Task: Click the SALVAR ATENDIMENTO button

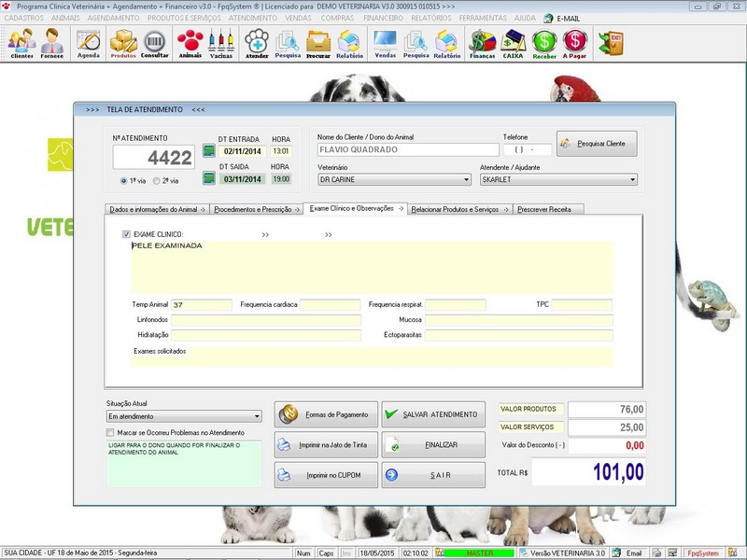Action: pyautogui.click(x=433, y=414)
